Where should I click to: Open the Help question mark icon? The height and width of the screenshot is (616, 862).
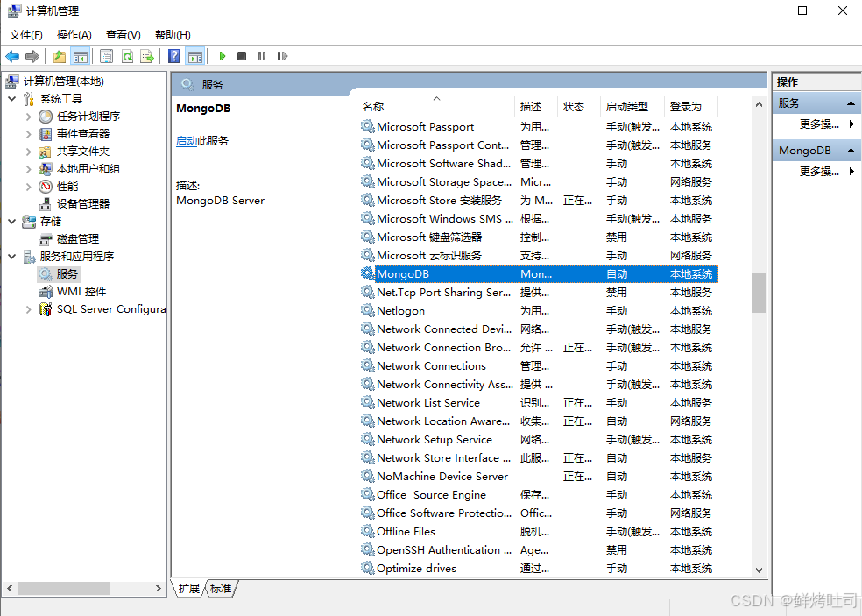point(173,56)
